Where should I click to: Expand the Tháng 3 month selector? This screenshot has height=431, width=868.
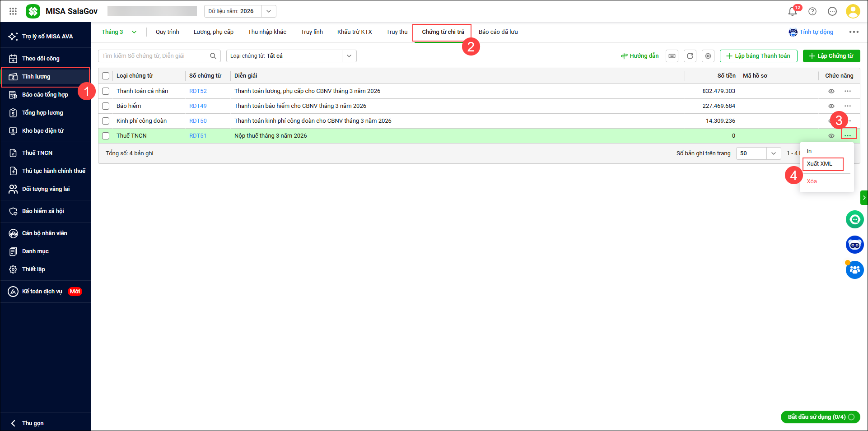coord(134,32)
